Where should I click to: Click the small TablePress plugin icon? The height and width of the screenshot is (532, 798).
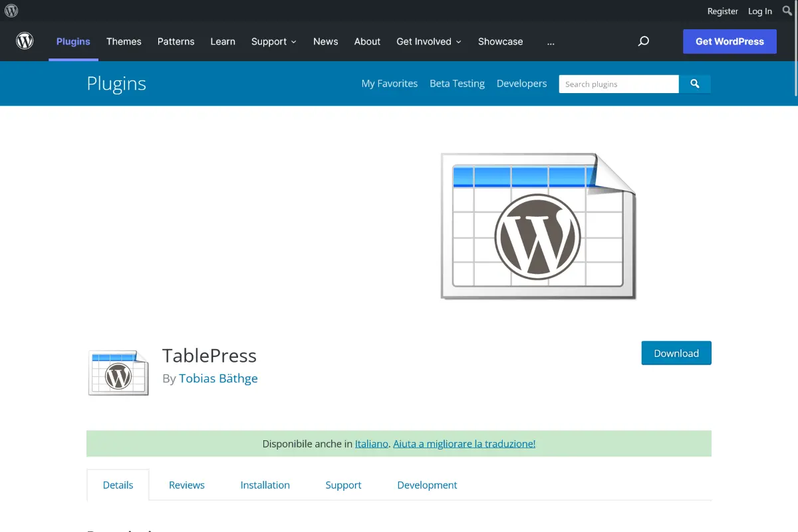point(118,373)
